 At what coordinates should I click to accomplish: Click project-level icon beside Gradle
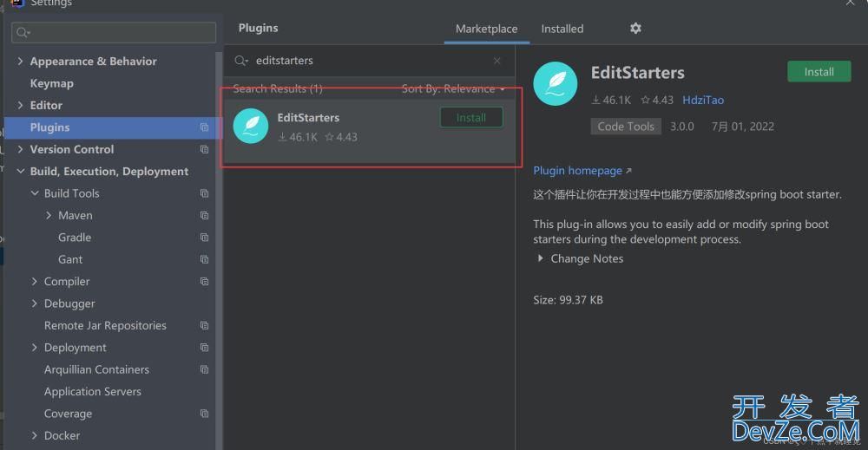pyautogui.click(x=204, y=238)
